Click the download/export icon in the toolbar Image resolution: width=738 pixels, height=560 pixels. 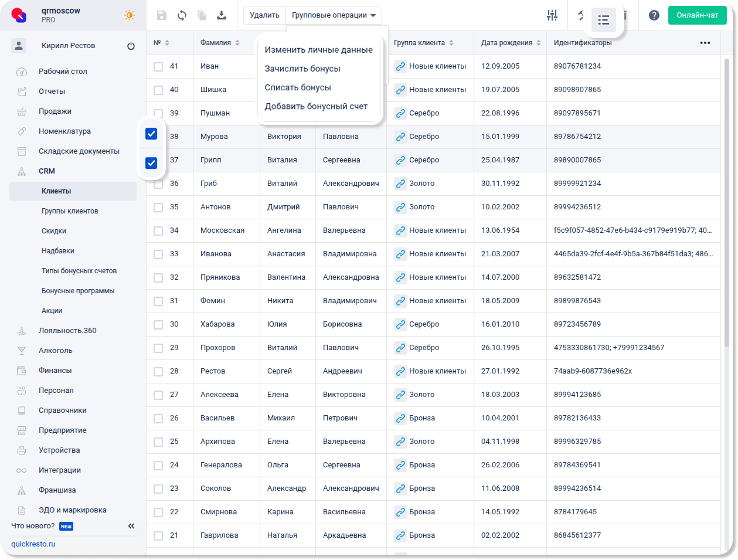click(x=222, y=15)
